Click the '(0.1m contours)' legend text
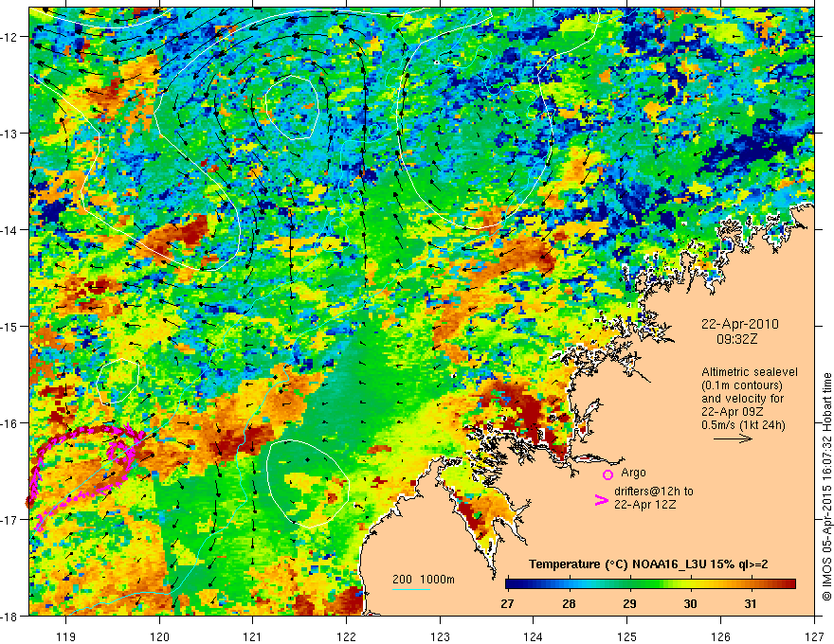834x644 pixels. [x=742, y=385]
